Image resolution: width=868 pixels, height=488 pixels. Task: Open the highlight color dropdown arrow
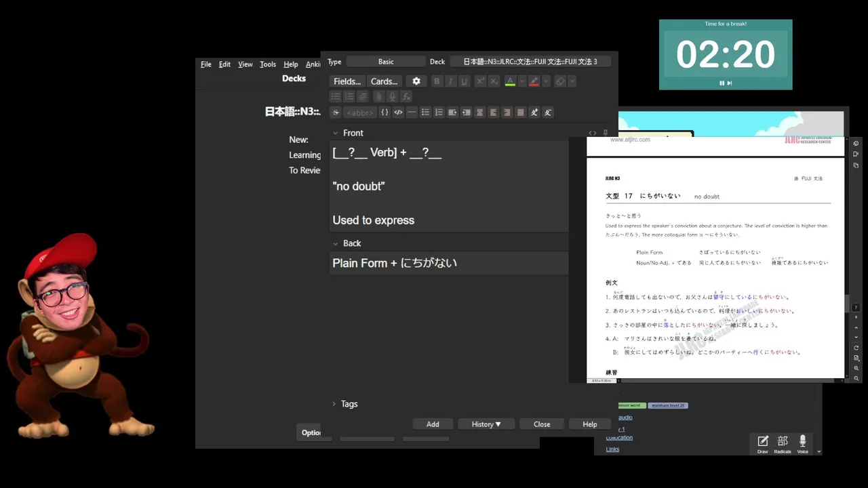pos(547,81)
